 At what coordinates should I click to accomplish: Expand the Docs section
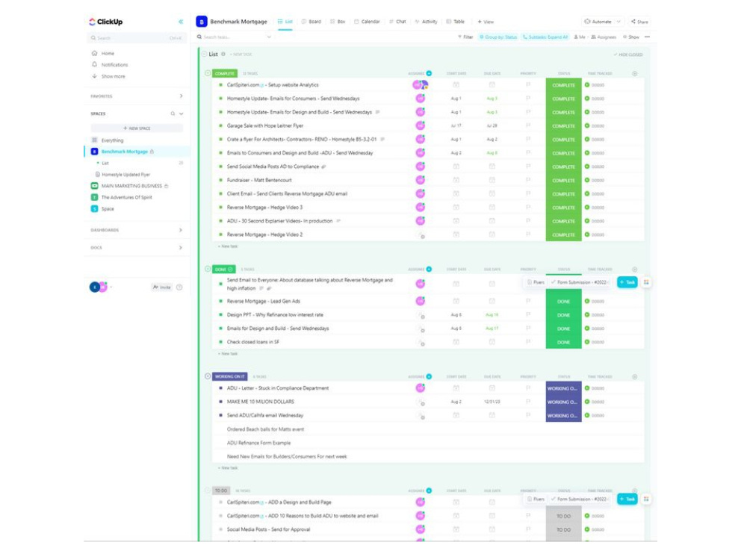click(x=181, y=248)
